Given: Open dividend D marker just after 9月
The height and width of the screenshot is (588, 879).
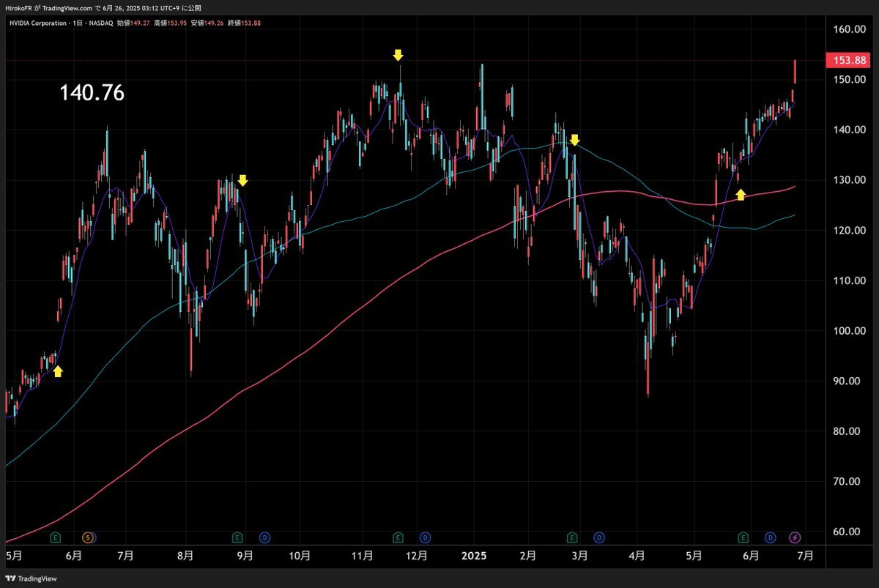Looking at the screenshot, I should click(264, 537).
